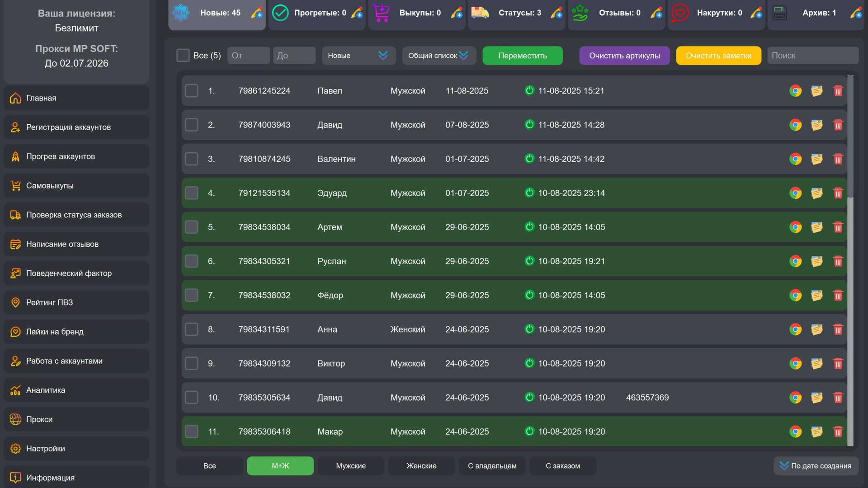Delete Эдуард's account with trash icon
Viewport: 868px width, 488px height.
(x=838, y=193)
